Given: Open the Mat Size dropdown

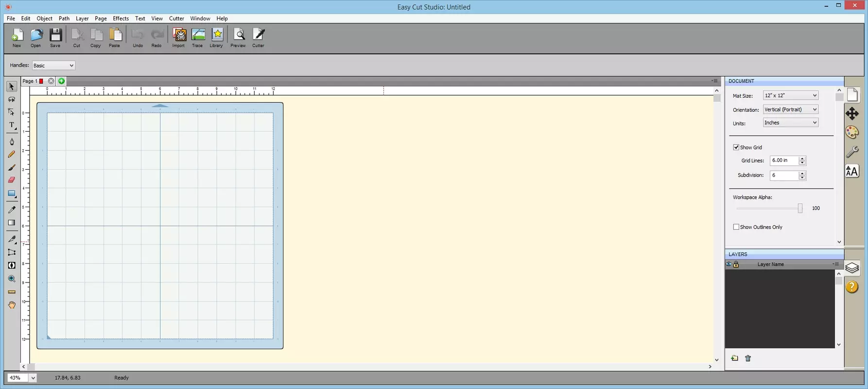Looking at the screenshot, I should point(791,95).
